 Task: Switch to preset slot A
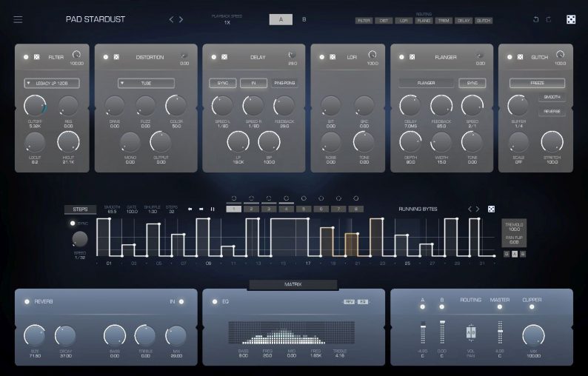[x=281, y=19]
